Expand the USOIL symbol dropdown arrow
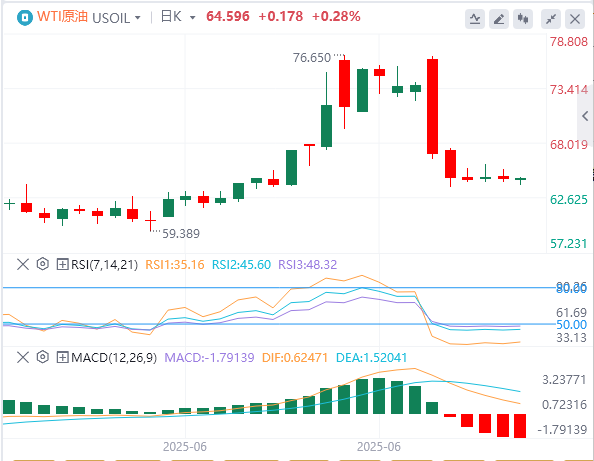594x461 pixels. (x=138, y=18)
